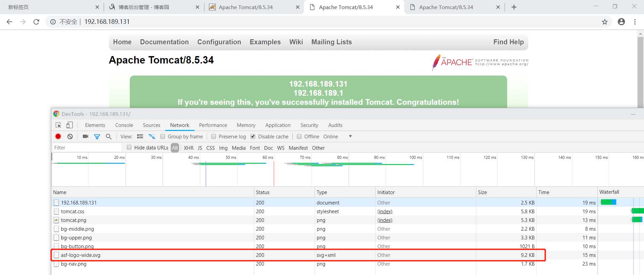Sort requests by Status column header

[284, 192]
